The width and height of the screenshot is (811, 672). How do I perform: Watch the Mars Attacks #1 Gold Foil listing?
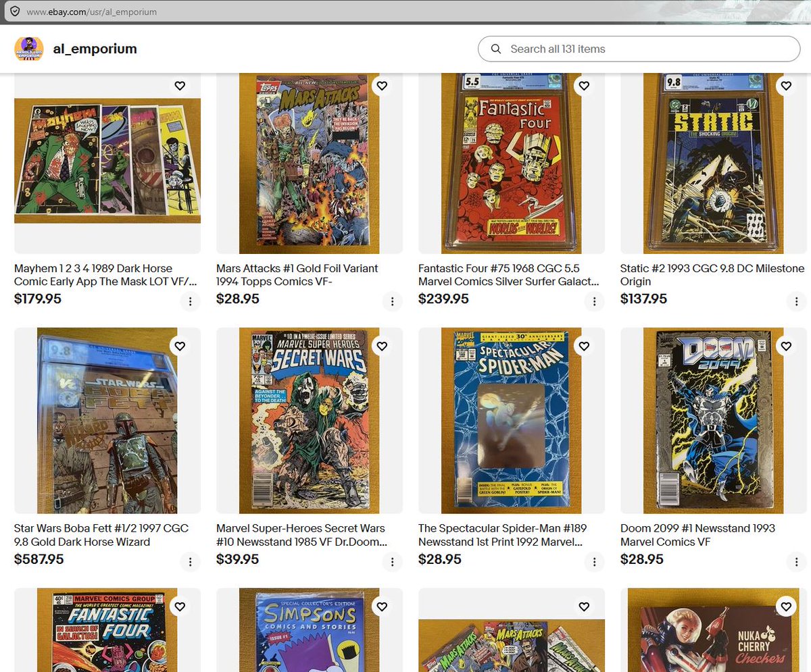coord(382,86)
